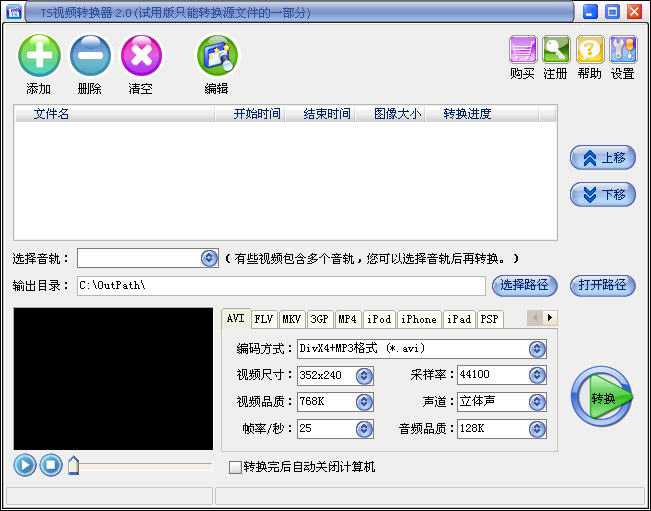The image size is (651, 511).
Task: Click Select Path (选择路径) button
Action: (x=524, y=285)
